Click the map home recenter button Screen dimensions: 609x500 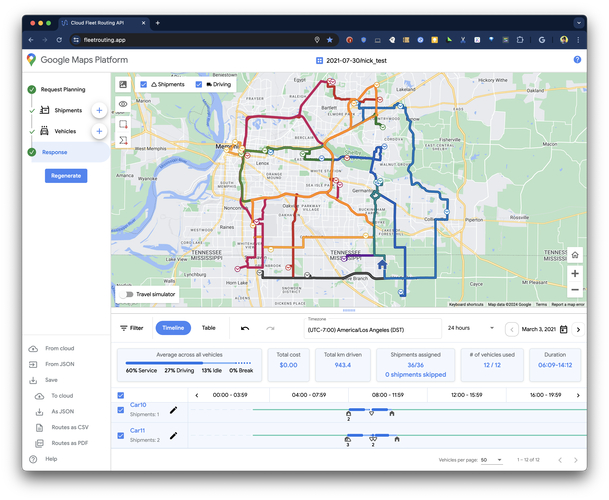tap(575, 255)
